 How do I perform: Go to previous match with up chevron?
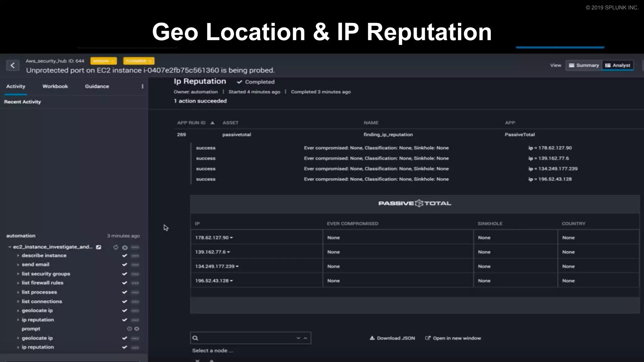point(305,338)
